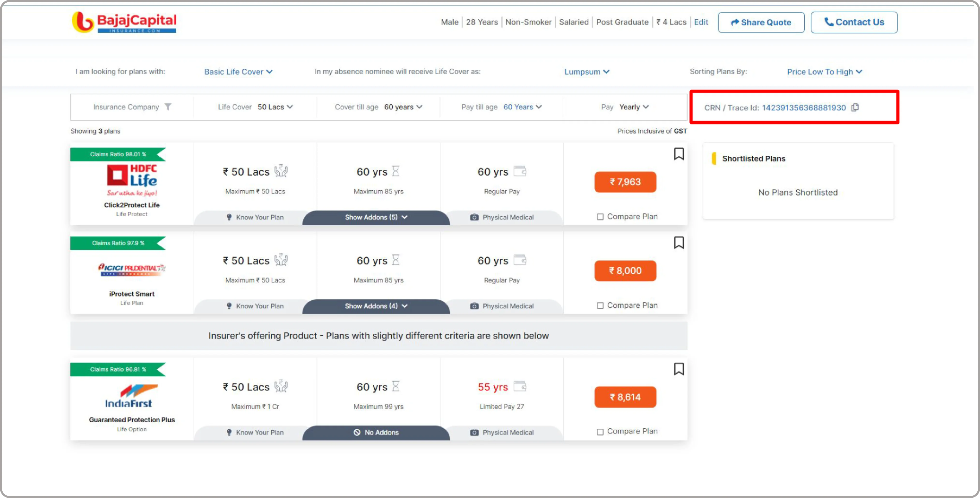
Task: Click the Insurance Company filter label
Action: [126, 107]
